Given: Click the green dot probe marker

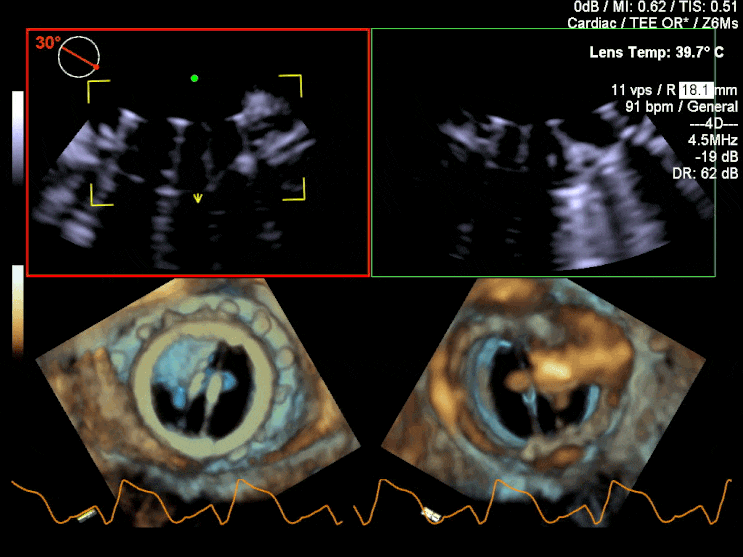Looking at the screenshot, I should click(194, 78).
